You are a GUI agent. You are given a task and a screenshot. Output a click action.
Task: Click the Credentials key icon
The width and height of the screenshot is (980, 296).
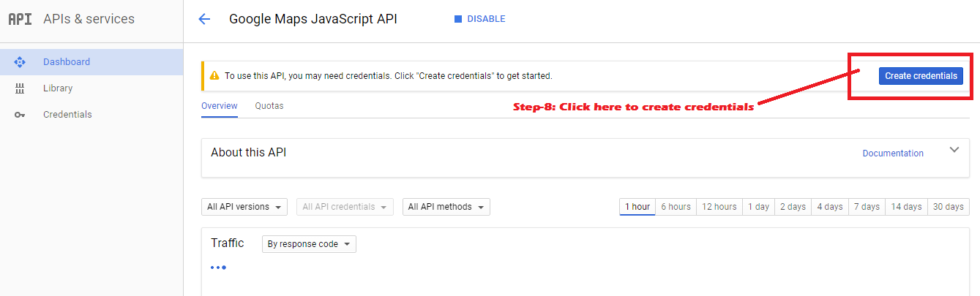pos(20,115)
